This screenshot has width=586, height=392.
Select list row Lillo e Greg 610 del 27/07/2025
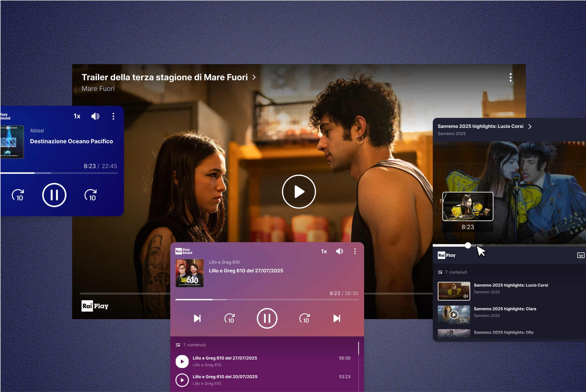263,361
